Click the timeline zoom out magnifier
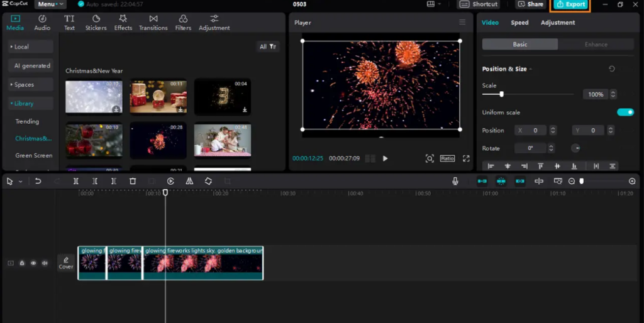 coord(571,181)
